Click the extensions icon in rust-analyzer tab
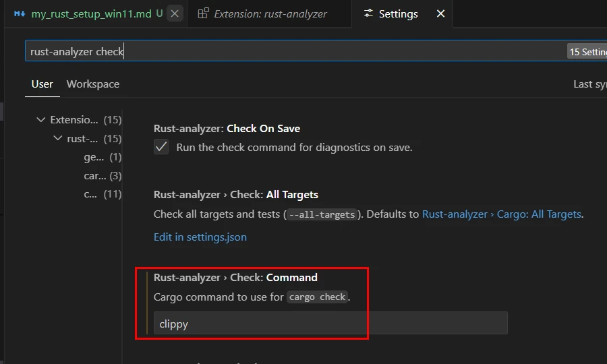The width and height of the screenshot is (607, 364). pyautogui.click(x=203, y=13)
